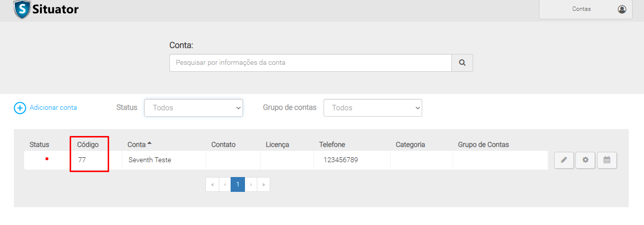644x225 pixels.
Task: Go to the first page button
Action: (x=212, y=184)
